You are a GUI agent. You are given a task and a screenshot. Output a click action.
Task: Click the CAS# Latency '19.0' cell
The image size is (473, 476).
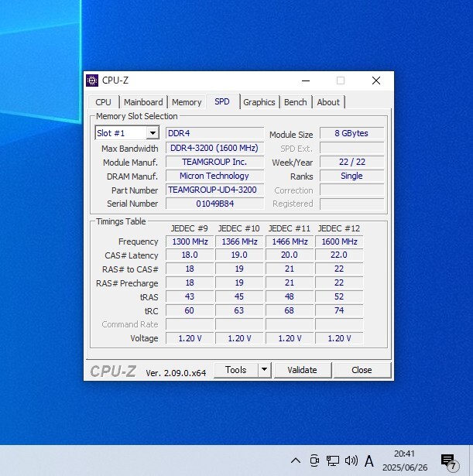click(239, 255)
